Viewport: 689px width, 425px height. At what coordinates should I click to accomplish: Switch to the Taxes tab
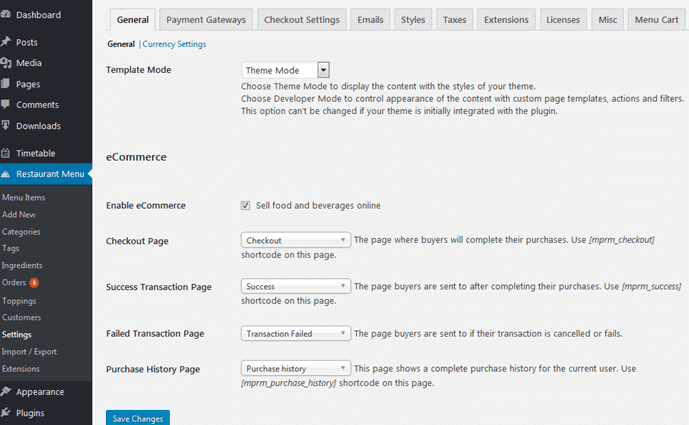pos(454,19)
